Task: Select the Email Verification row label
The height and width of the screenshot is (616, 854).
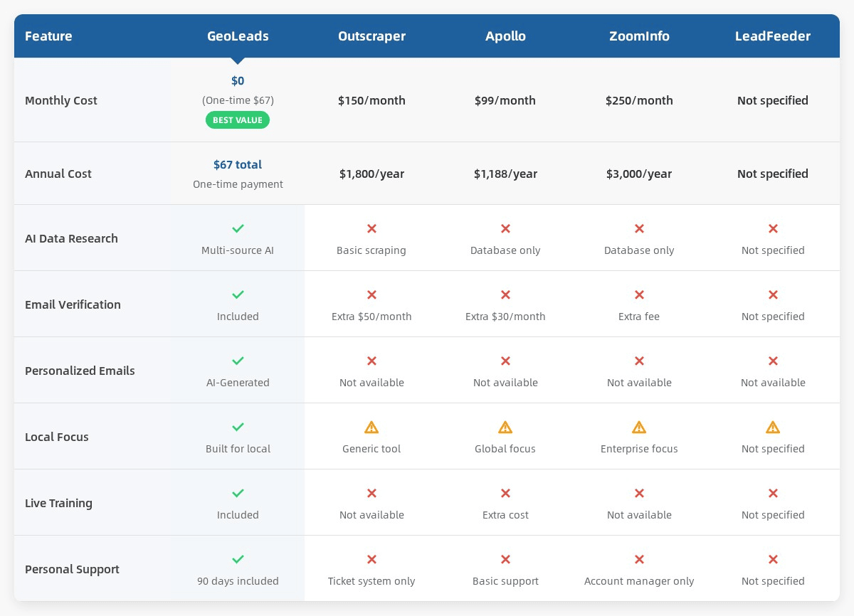Action: coord(73,304)
